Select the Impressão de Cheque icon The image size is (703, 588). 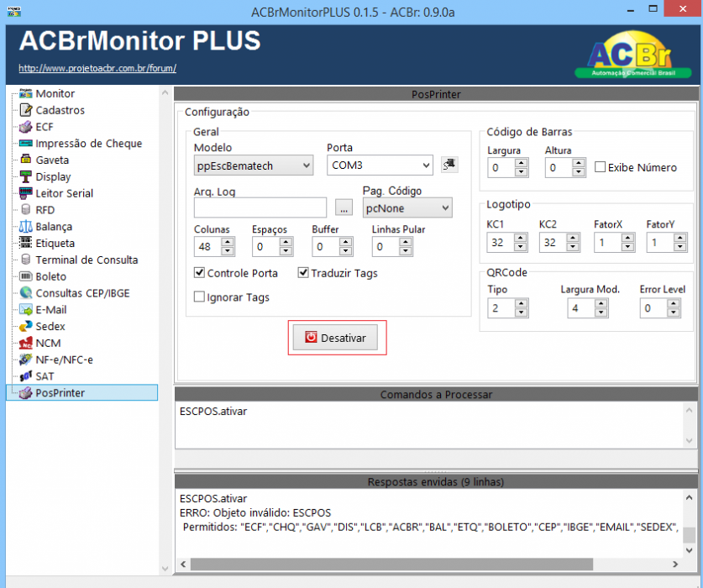[x=25, y=143]
